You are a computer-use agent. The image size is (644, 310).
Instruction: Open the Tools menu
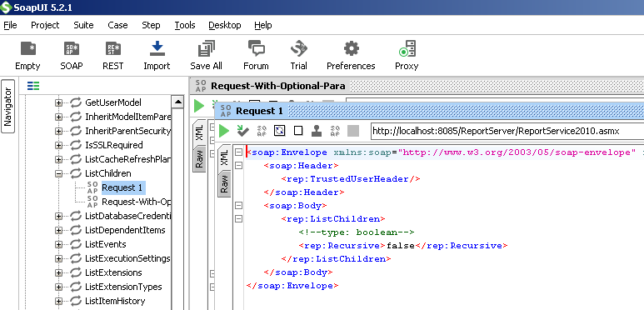coord(185,25)
